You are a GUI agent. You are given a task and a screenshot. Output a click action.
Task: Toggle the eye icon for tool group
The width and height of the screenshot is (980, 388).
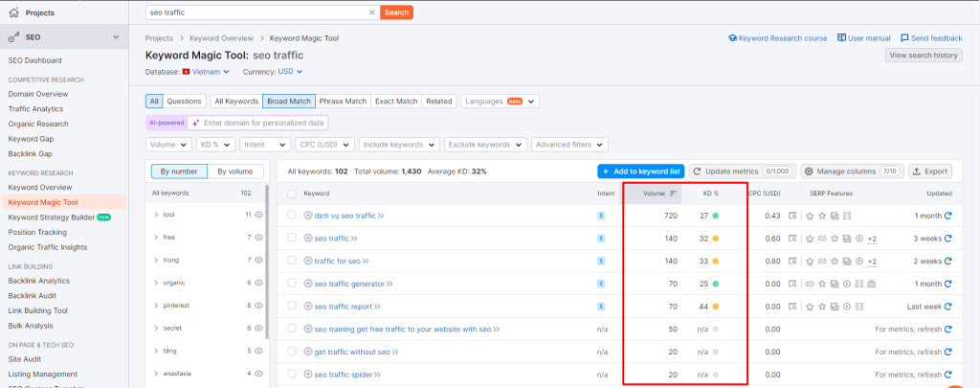[258, 215]
